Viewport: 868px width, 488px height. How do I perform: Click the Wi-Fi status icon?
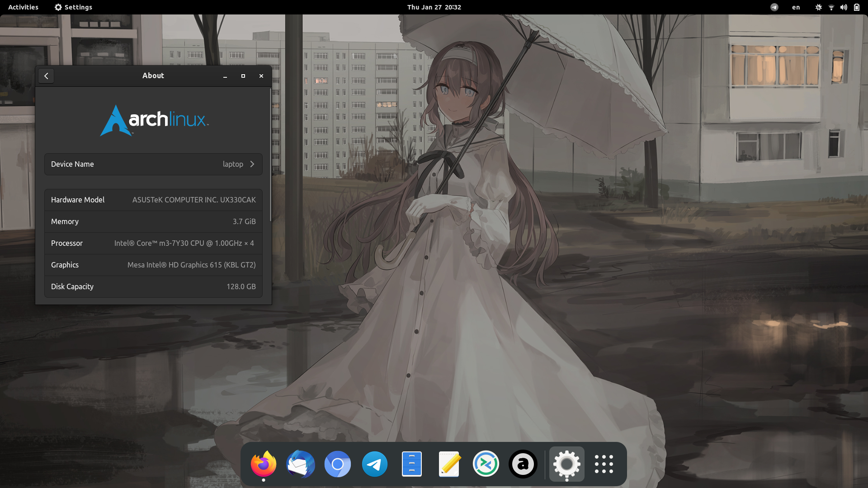[x=831, y=7]
